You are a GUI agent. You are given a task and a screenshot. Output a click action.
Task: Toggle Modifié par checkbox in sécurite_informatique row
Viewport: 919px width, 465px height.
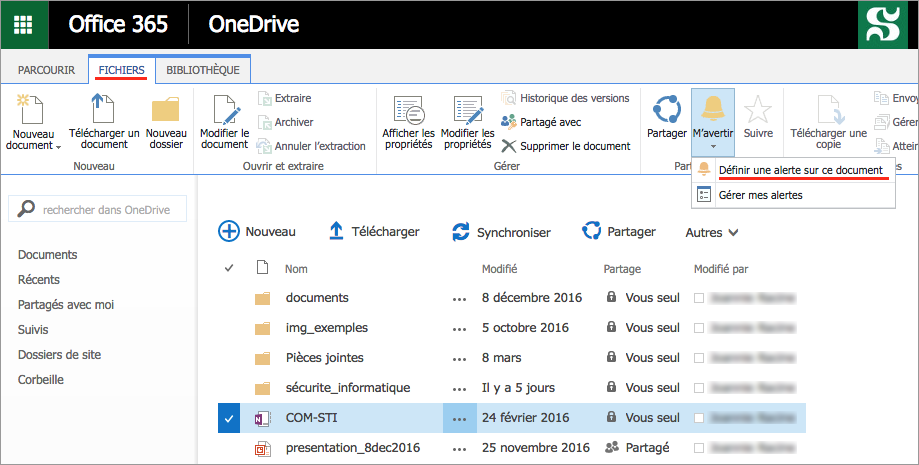(x=699, y=388)
